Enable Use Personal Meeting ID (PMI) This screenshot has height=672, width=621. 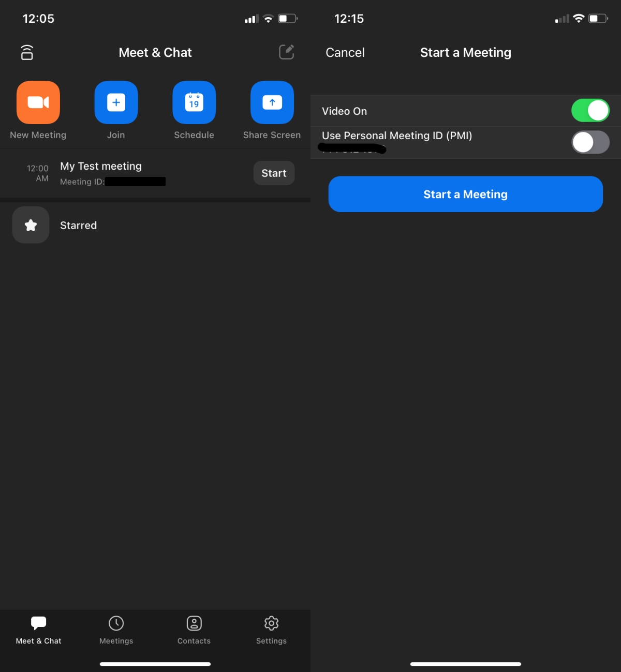(x=590, y=142)
